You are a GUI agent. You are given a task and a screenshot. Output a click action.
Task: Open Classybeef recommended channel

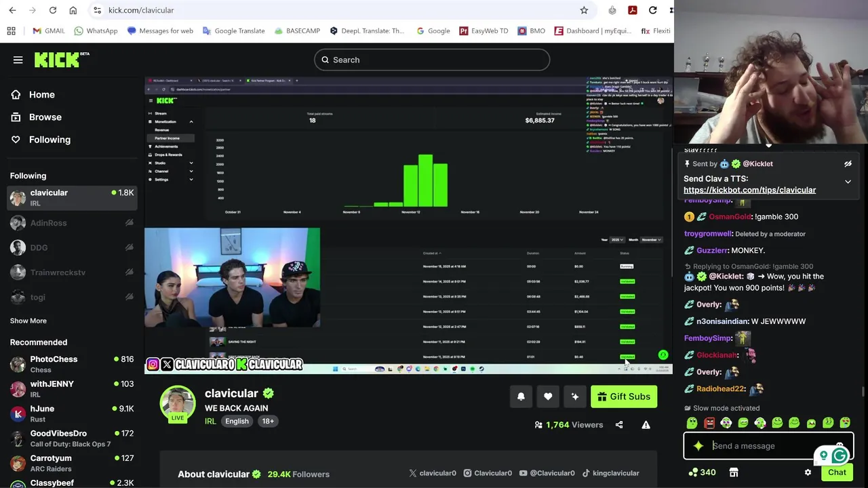(72, 483)
